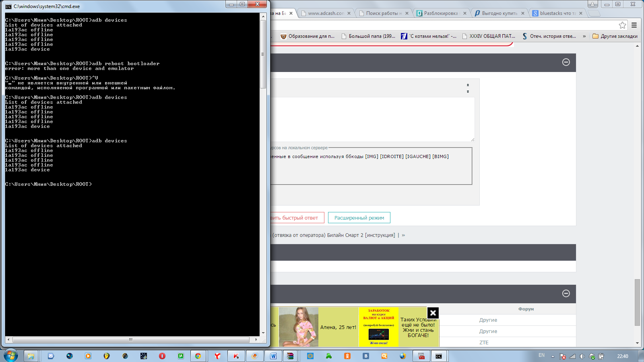Bookmark this page with the star icon
This screenshot has height=362, width=644.
pos(622,25)
